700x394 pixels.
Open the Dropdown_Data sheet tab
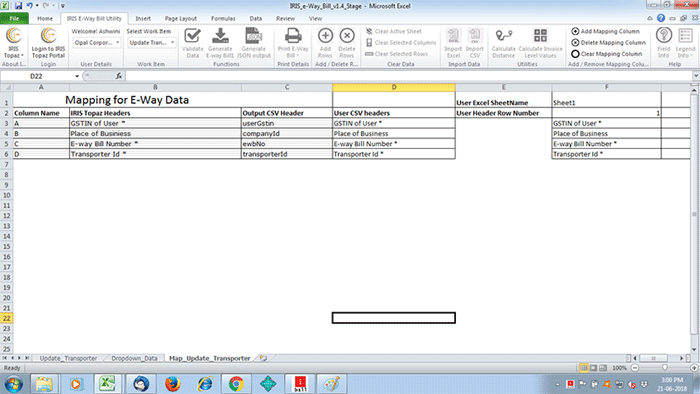[134, 358]
